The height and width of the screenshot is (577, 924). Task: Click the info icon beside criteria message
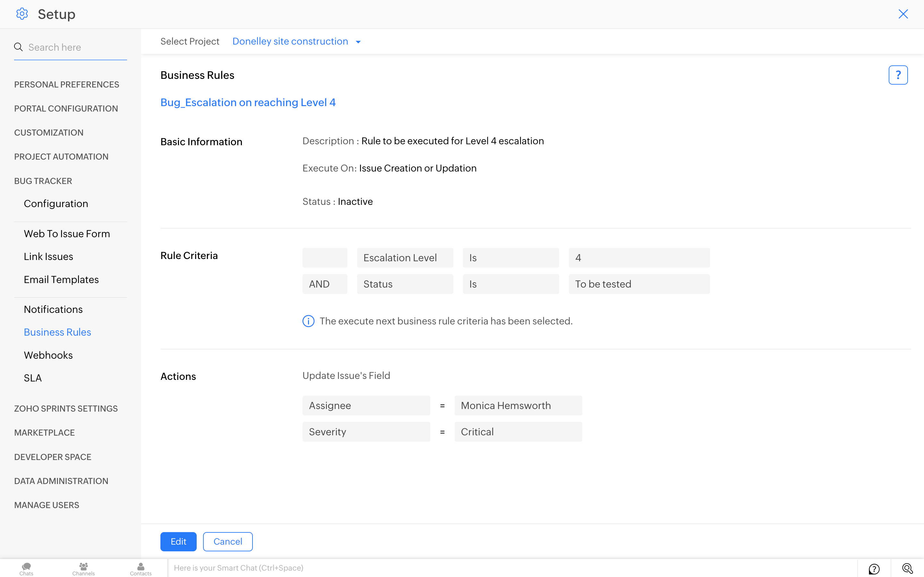(308, 321)
